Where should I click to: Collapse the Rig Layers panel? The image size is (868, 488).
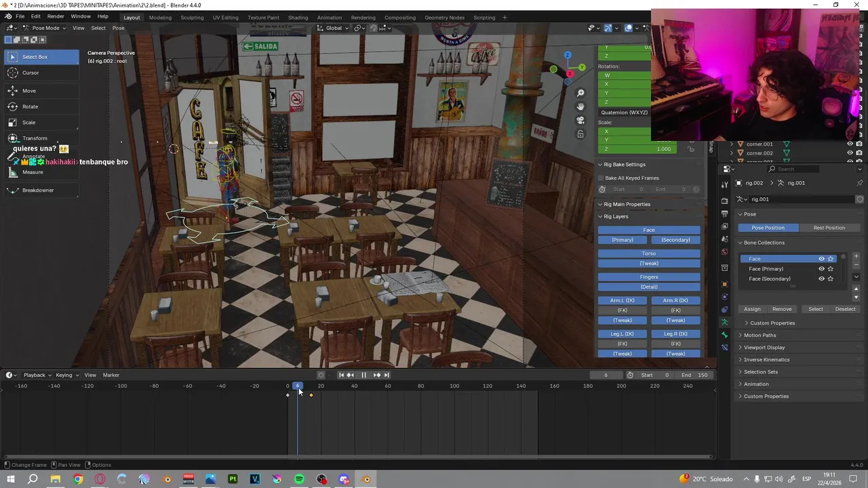pyautogui.click(x=616, y=216)
